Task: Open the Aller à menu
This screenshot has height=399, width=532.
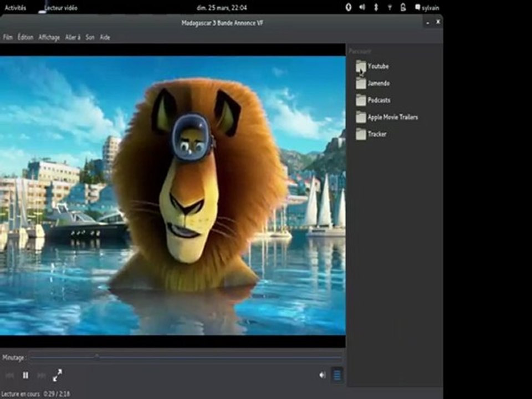Action: pos(73,37)
